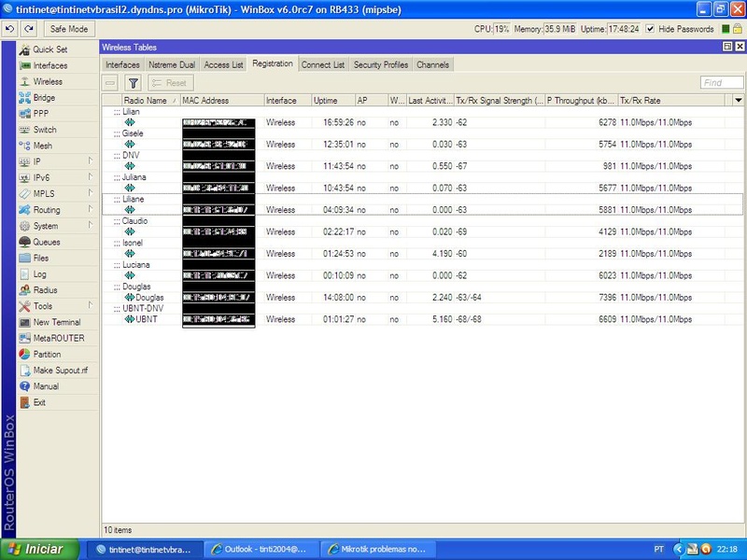The width and height of the screenshot is (747, 560).
Task: Click signal strength -68/-68 cell
Action: (x=469, y=319)
